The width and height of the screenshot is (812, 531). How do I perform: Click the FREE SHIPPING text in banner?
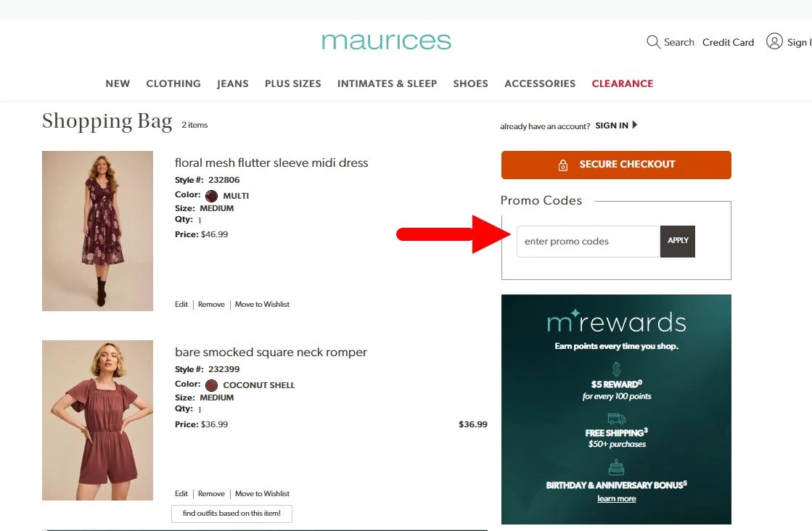[x=616, y=432]
